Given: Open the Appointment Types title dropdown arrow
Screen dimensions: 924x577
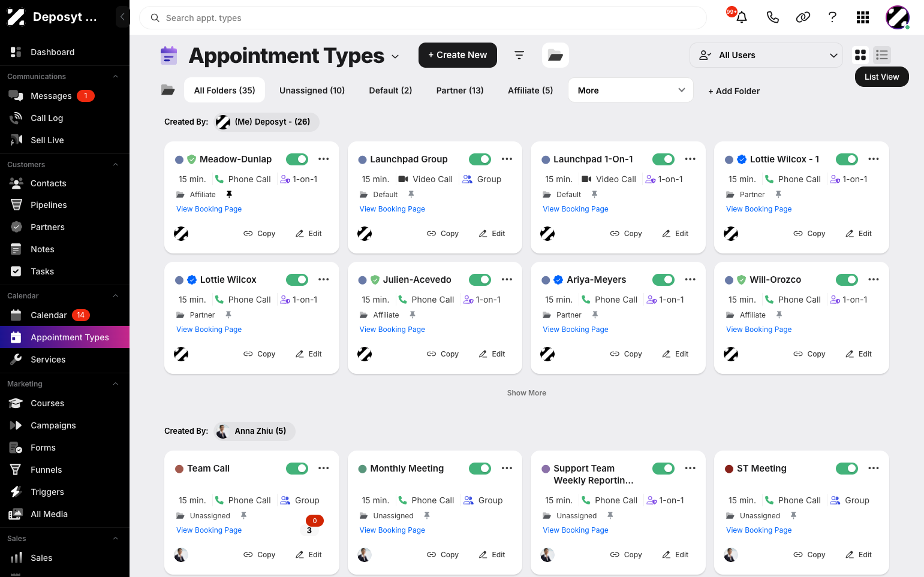Looking at the screenshot, I should pyautogui.click(x=395, y=56).
